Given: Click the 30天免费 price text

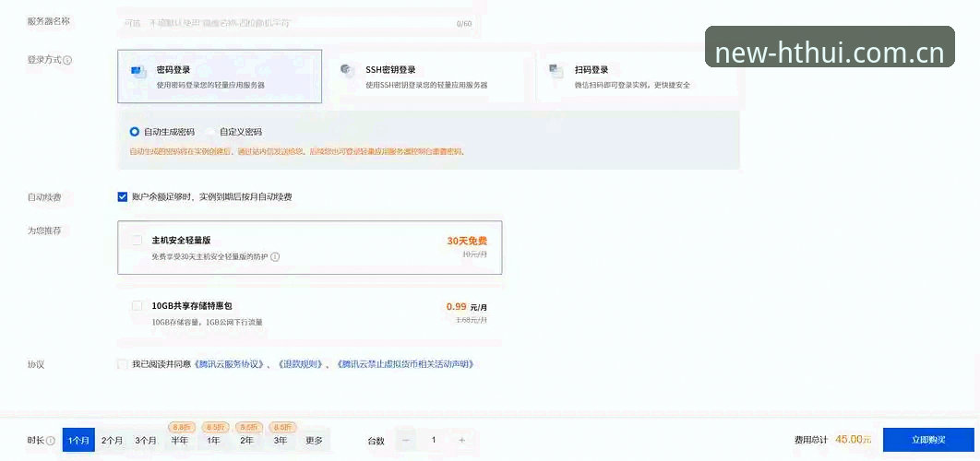Looking at the screenshot, I should coord(467,241).
